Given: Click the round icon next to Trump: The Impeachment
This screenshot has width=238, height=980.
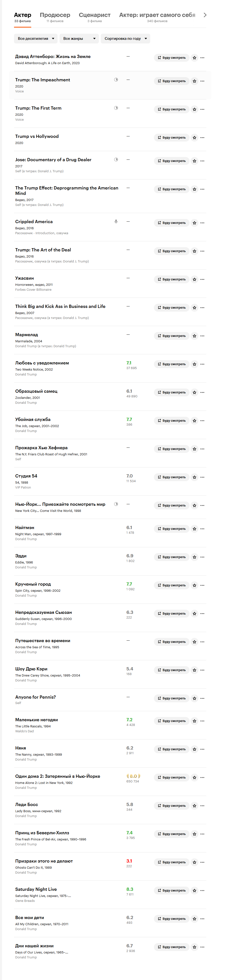Looking at the screenshot, I should point(116,80).
